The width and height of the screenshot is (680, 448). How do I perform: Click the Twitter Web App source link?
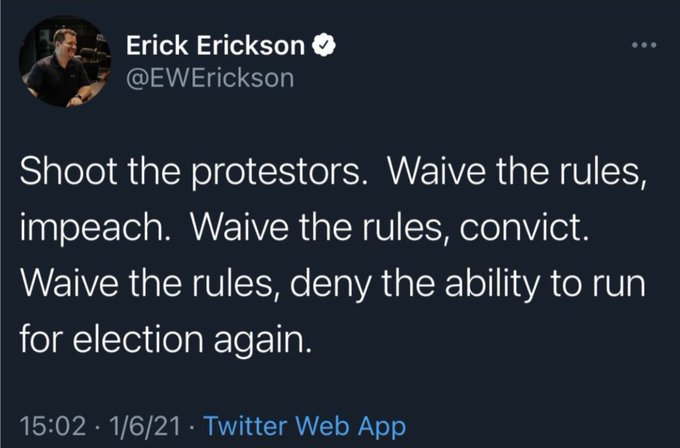(304, 427)
